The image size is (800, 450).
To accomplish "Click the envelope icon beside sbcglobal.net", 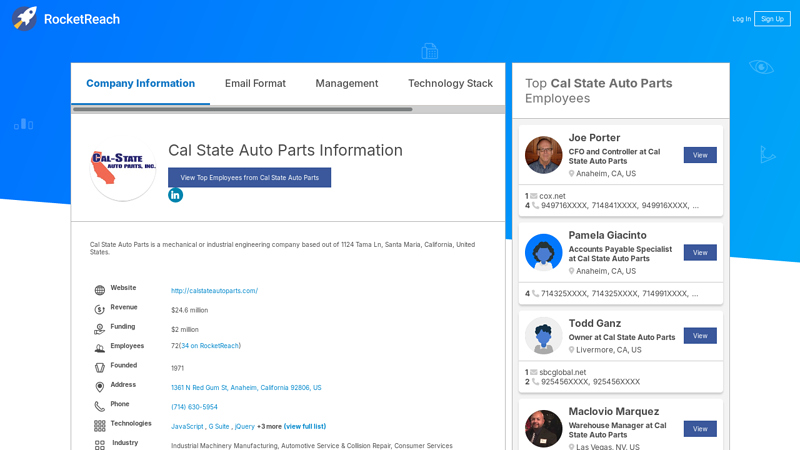I will click(x=534, y=372).
